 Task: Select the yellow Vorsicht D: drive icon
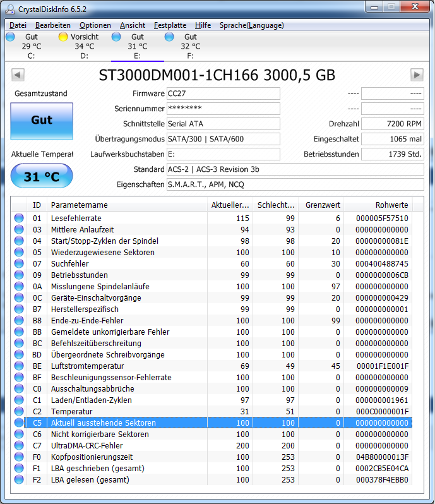(x=63, y=37)
